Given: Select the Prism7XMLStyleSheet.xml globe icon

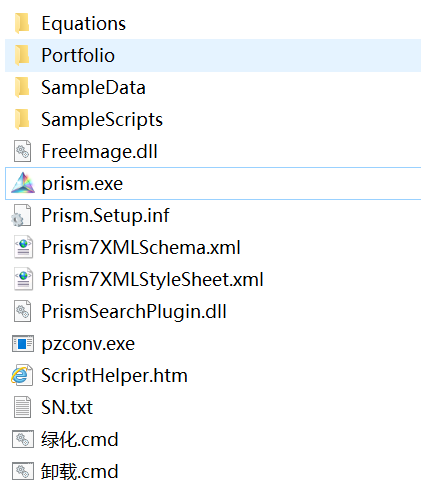Looking at the screenshot, I should click(23, 279).
